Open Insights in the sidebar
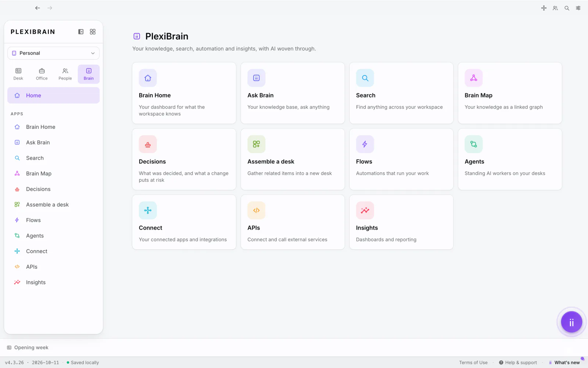588x368 pixels. [x=53, y=282]
